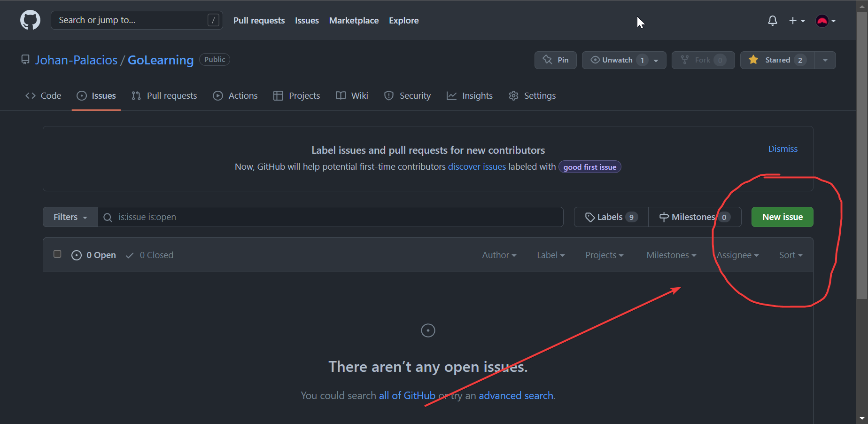Open the user avatar menu
This screenshot has height=424, width=868.
[x=826, y=21]
